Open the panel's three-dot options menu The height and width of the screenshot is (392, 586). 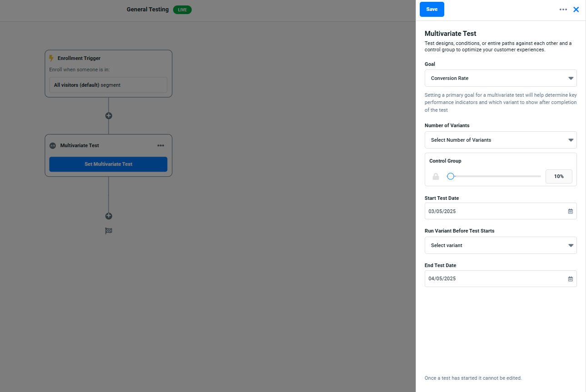coord(563,10)
